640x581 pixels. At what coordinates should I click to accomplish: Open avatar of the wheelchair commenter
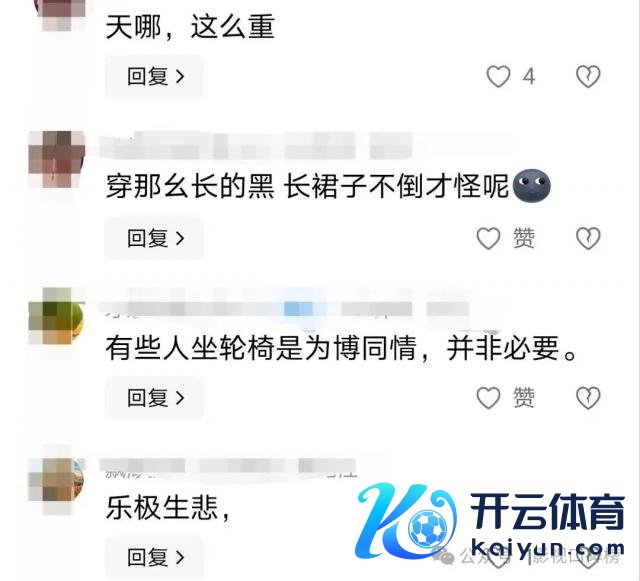point(56,316)
